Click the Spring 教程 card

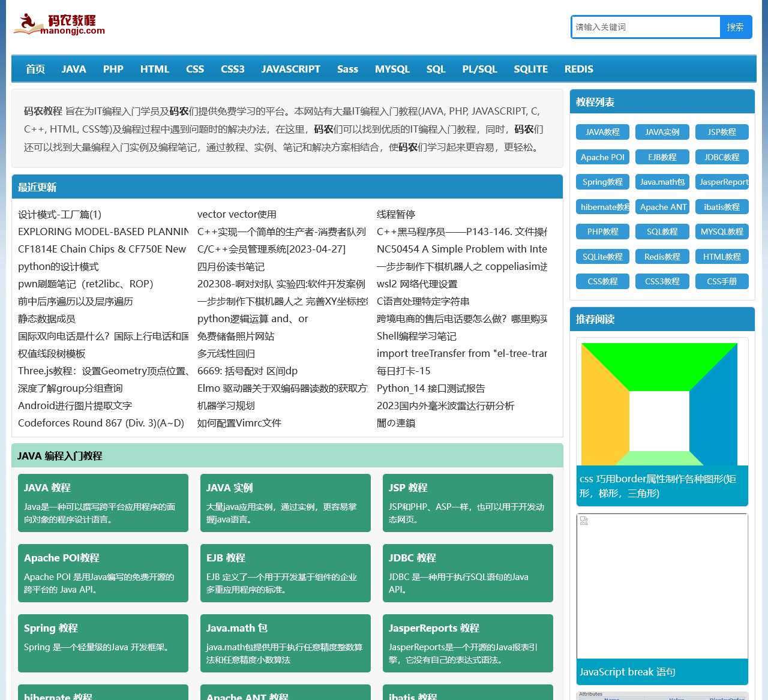(x=103, y=643)
